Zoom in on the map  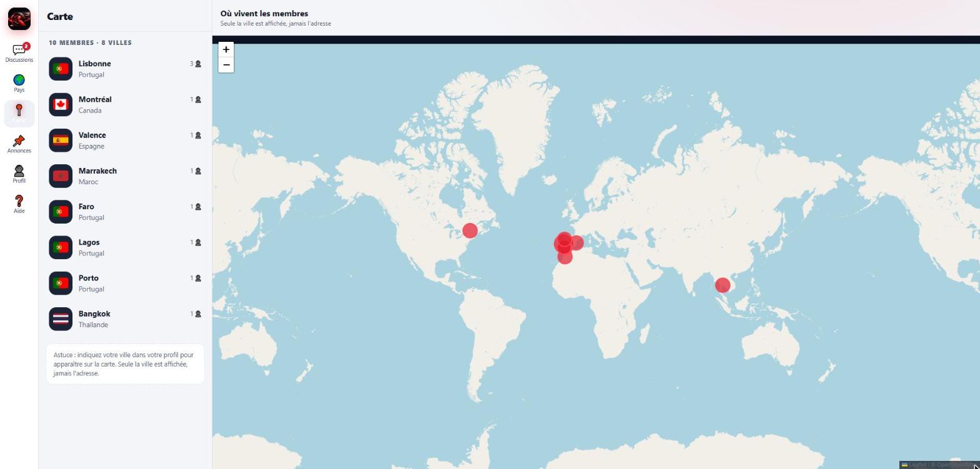(226, 49)
